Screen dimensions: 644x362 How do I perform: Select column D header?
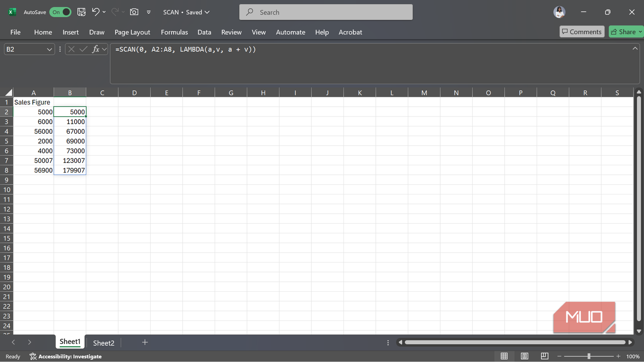[x=134, y=93]
